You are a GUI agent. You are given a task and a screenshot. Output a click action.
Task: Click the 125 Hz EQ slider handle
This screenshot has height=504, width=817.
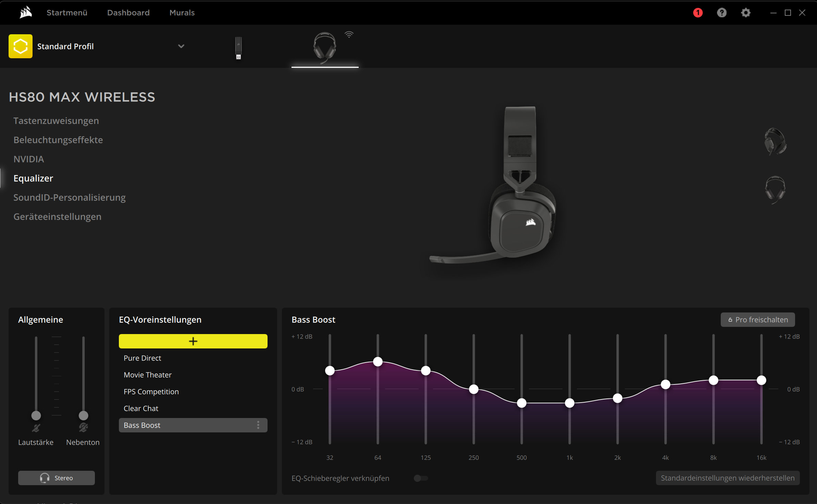coord(426,370)
